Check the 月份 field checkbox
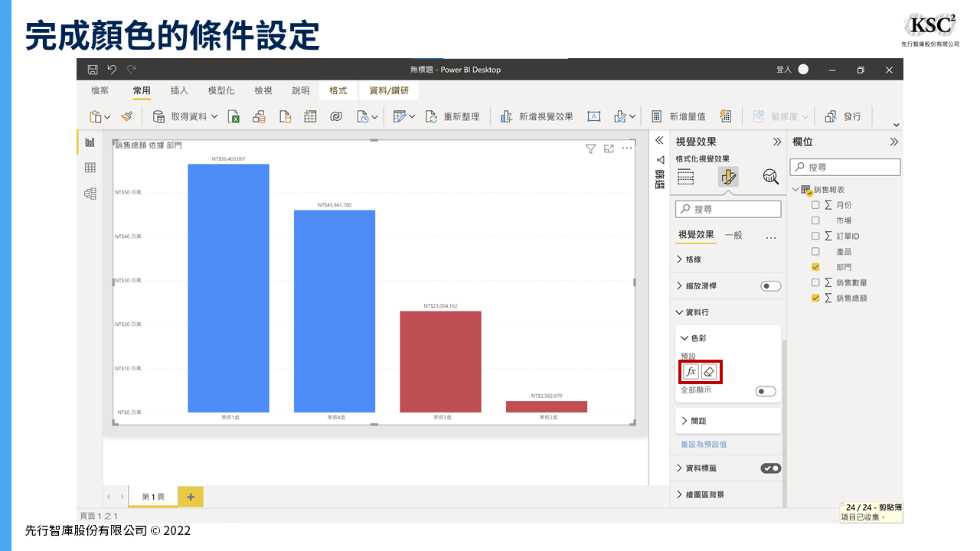Image resolution: width=980 pixels, height=551 pixels. tap(815, 205)
